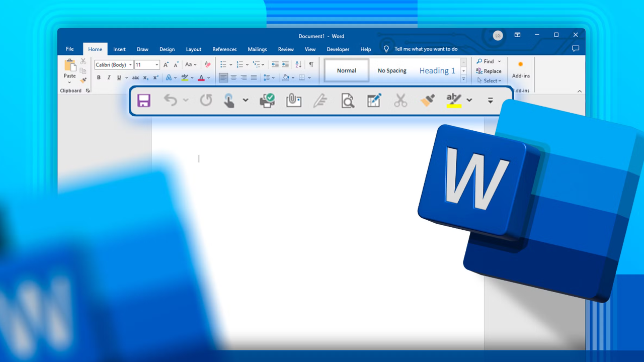Screen dimensions: 644x362
Task: Expand the Paste options arrow
Action: (x=70, y=82)
